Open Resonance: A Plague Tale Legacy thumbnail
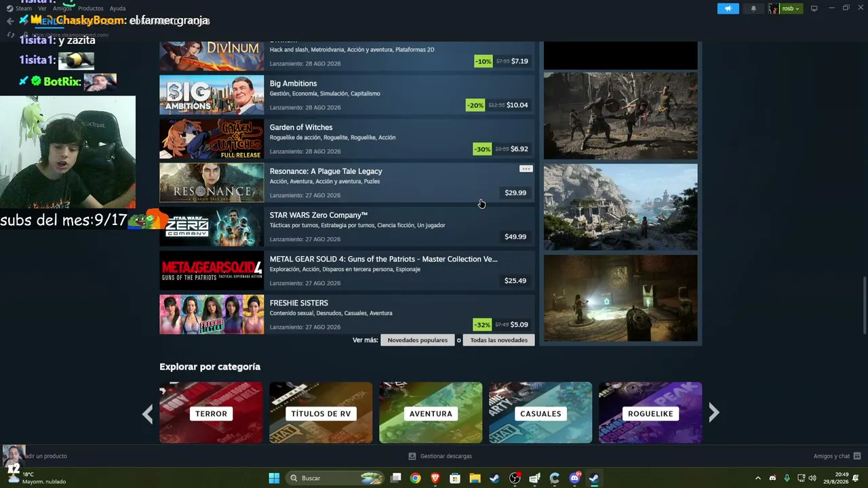The height and width of the screenshot is (488, 868). click(212, 182)
